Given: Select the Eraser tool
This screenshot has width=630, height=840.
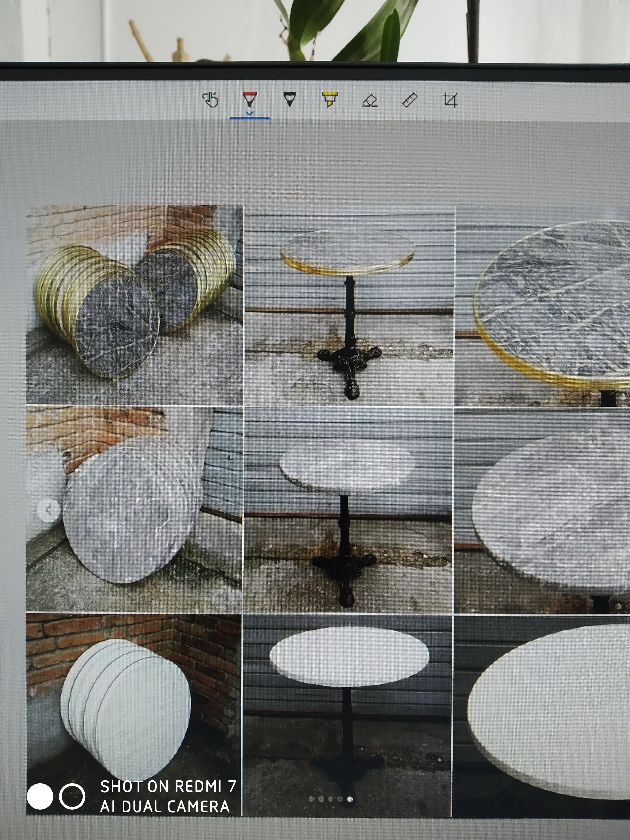Looking at the screenshot, I should click(x=369, y=101).
